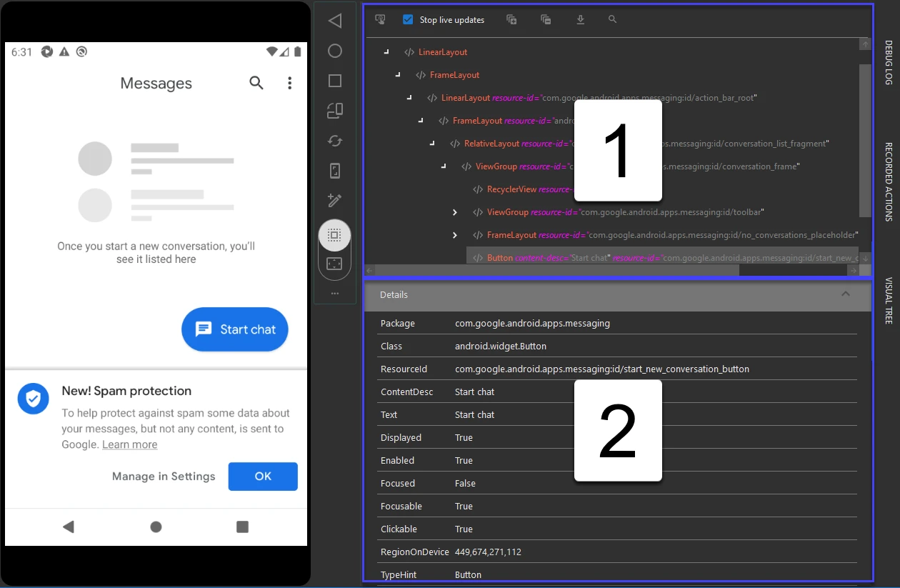Open the Recorded Actions side tab
Image resolution: width=900 pixels, height=588 pixels.
(889, 181)
